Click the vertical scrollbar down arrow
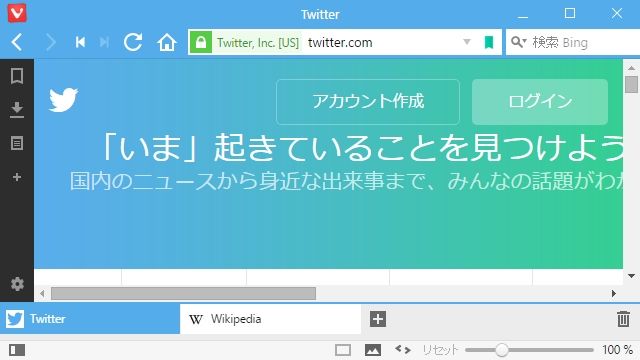The width and height of the screenshot is (640, 360). point(631,276)
